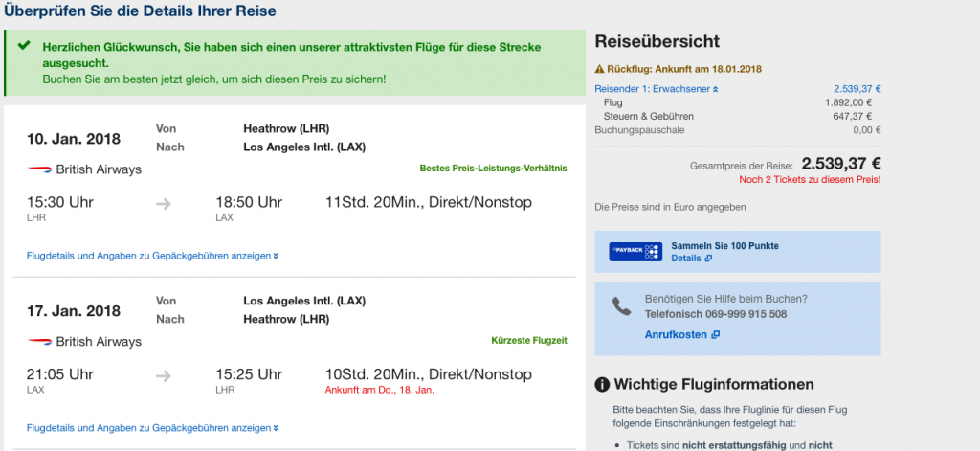Click the Payback logo
980x451 pixels.
[x=635, y=252]
